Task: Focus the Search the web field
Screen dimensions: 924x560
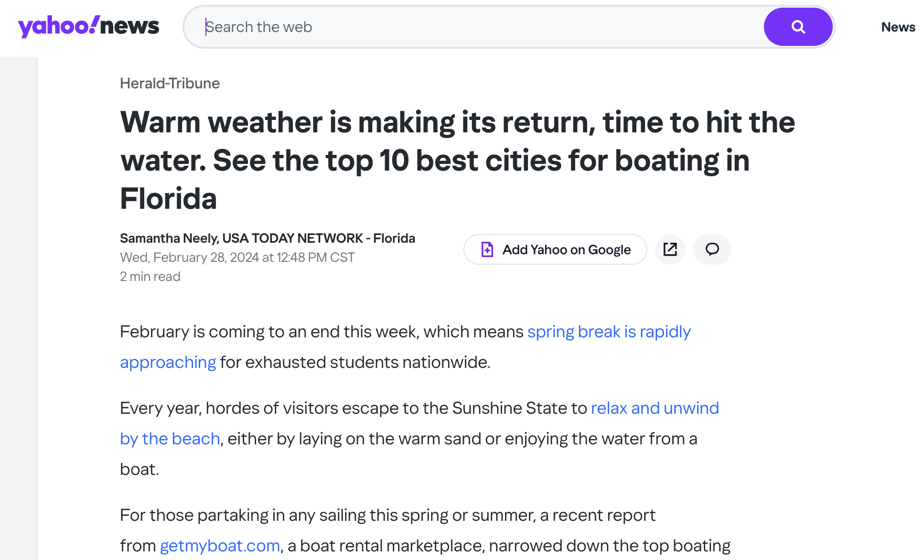Action: pos(478,27)
